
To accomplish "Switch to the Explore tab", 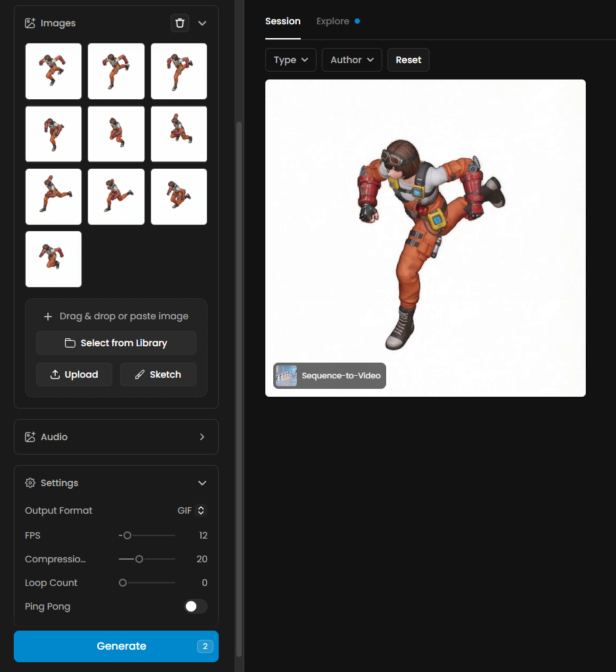I will pos(333,21).
